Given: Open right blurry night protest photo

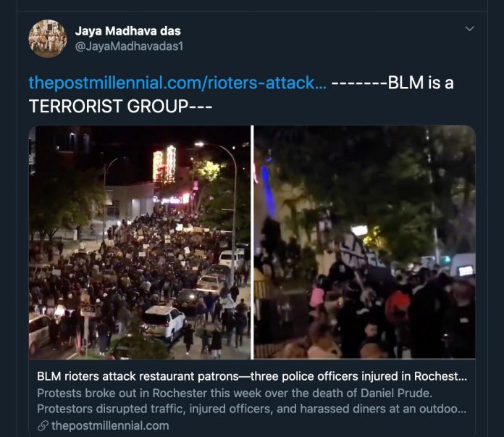Looking at the screenshot, I should coord(364,242).
